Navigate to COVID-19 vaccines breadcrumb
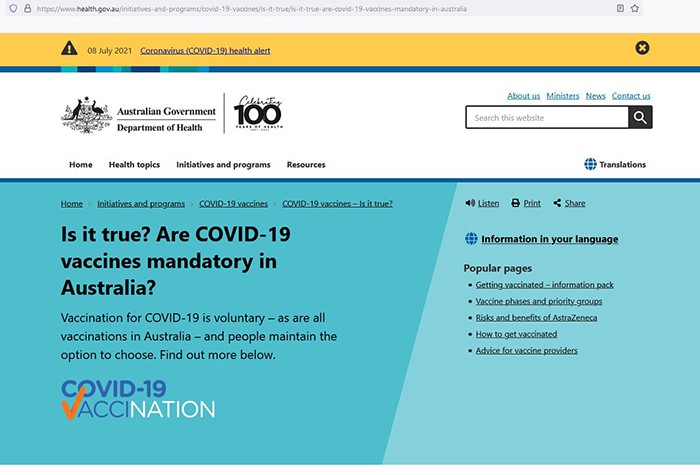This screenshot has height=475, width=700. pyautogui.click(x=233, y=203)
